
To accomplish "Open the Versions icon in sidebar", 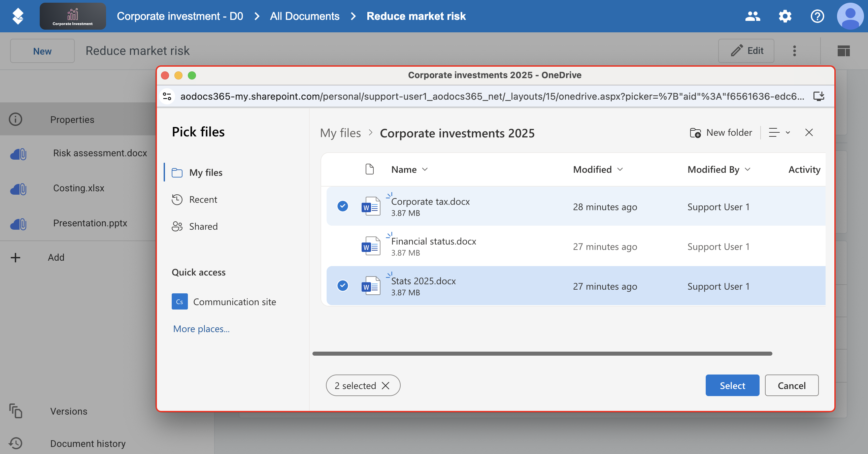I will 15,411.
